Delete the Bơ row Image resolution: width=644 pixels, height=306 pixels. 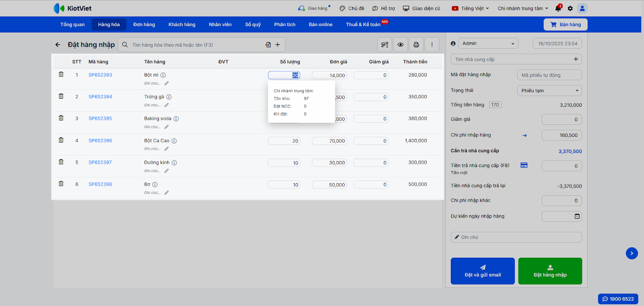click(61, 184)
